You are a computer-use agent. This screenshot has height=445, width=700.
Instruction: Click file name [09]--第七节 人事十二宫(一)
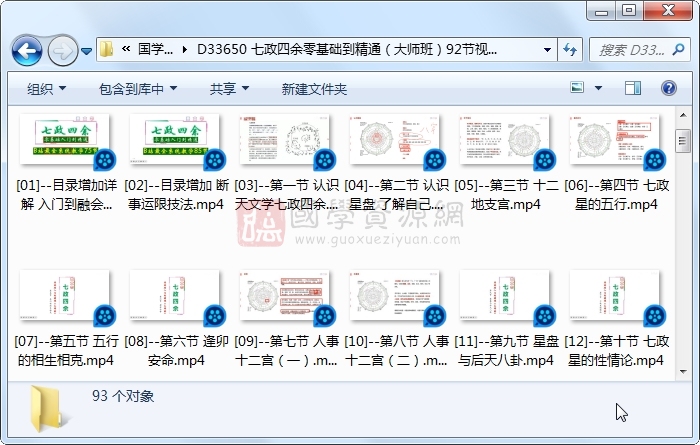[286, 351]
